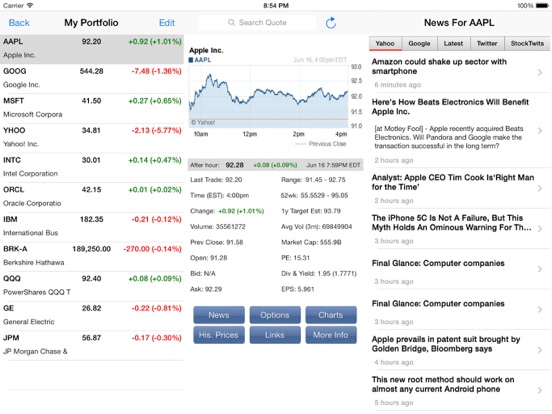
Task: Click the AAPL intraday price chart
Action: point(269,97)
